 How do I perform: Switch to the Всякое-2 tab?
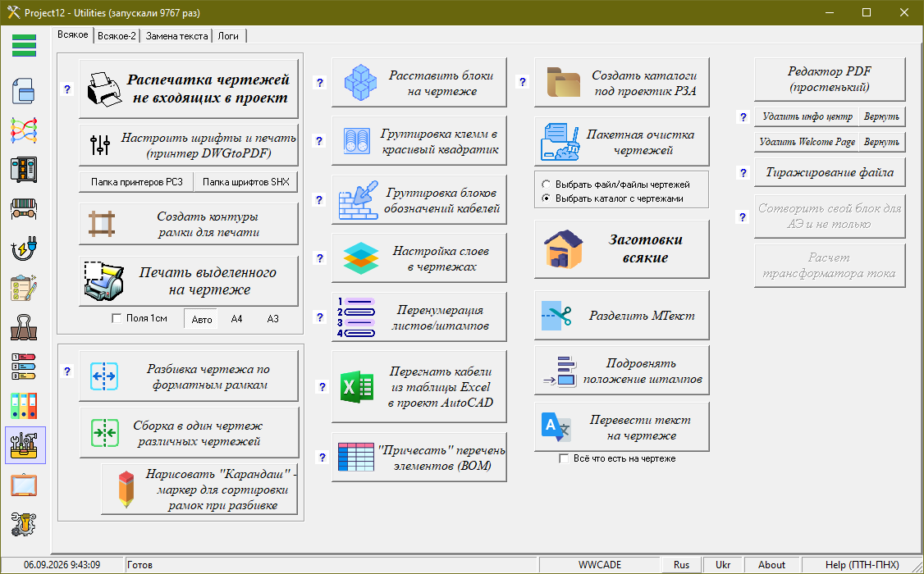117,36
